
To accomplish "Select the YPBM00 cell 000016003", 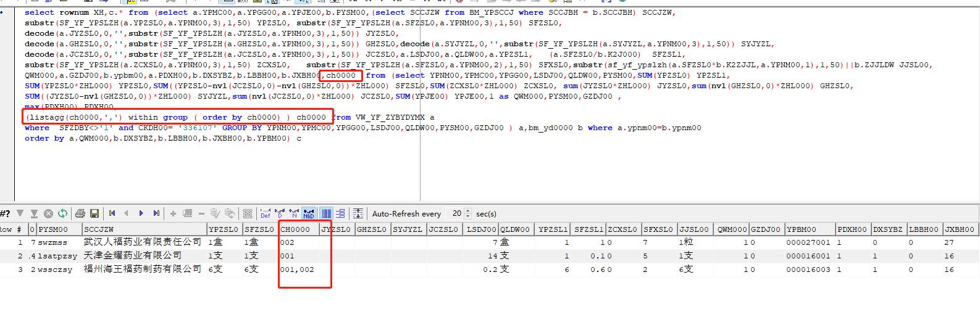I will [809, 269].
